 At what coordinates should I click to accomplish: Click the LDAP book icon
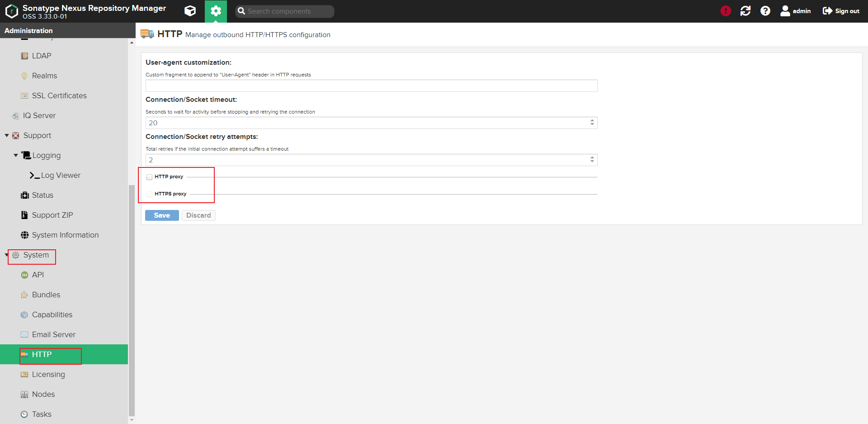click(24, 56)
